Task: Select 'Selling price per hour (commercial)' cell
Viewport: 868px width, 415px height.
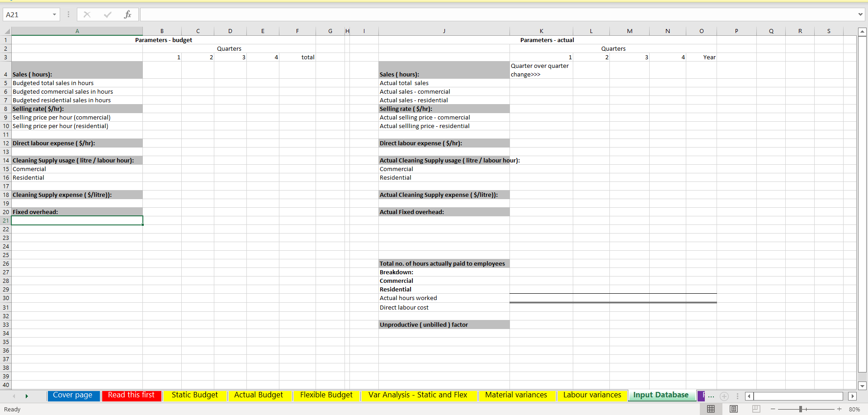Action: (77, 117)
